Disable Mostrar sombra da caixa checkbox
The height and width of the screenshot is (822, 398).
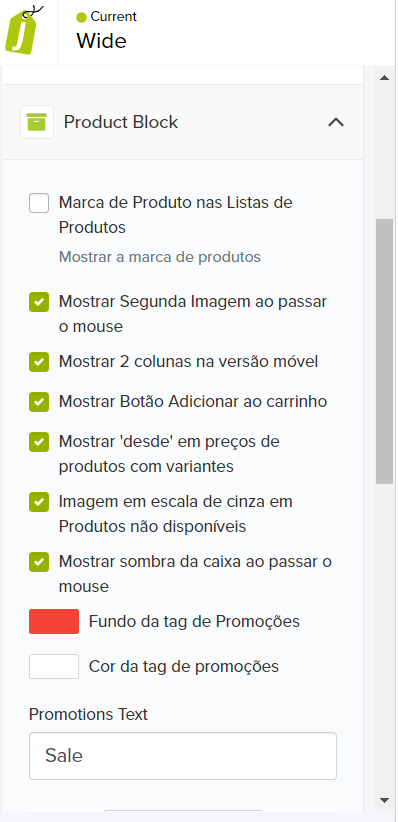pos(39,562)
